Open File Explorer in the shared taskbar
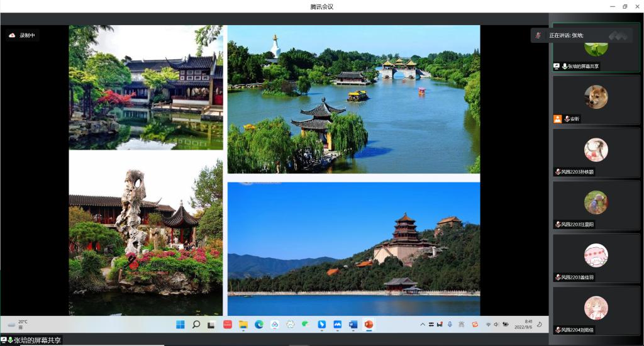The height and width of the screenshot is (346, 644). point(243,325)
